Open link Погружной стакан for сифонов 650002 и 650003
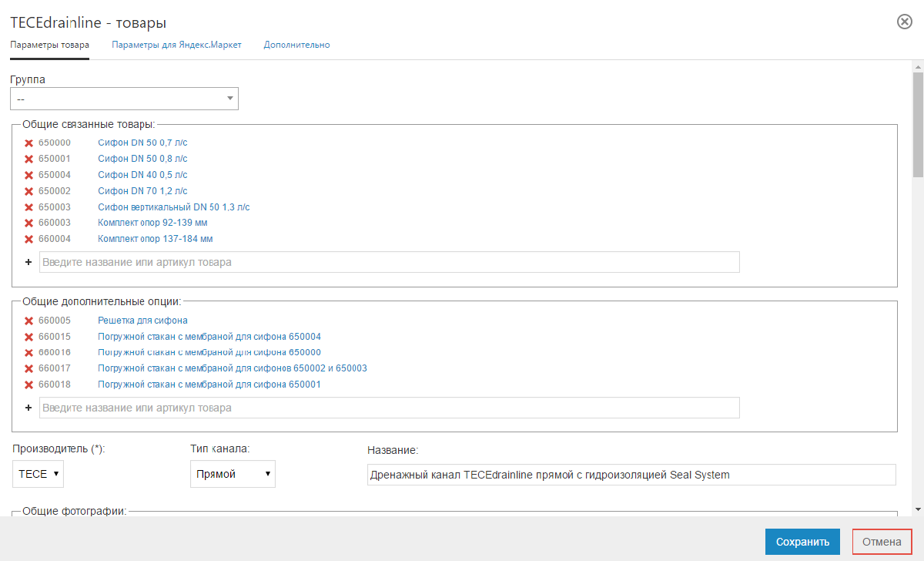Screen dimensions: 924x561 [x=233, y=368]
